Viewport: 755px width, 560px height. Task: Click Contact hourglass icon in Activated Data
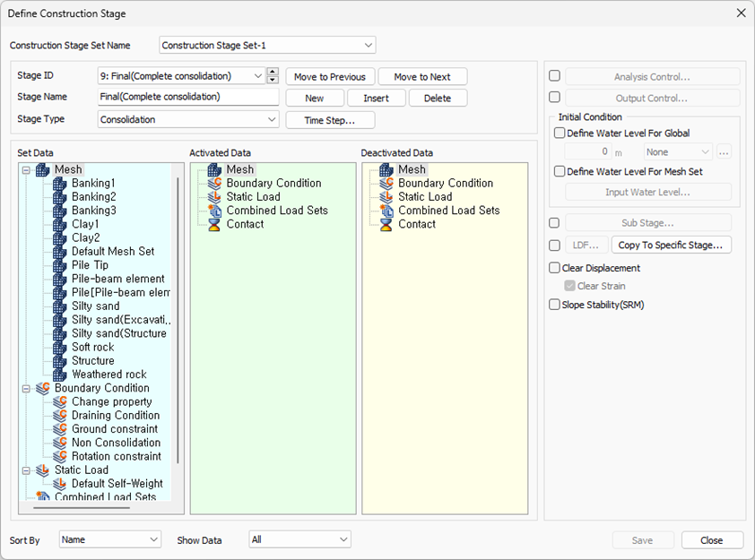click(214, 224)
